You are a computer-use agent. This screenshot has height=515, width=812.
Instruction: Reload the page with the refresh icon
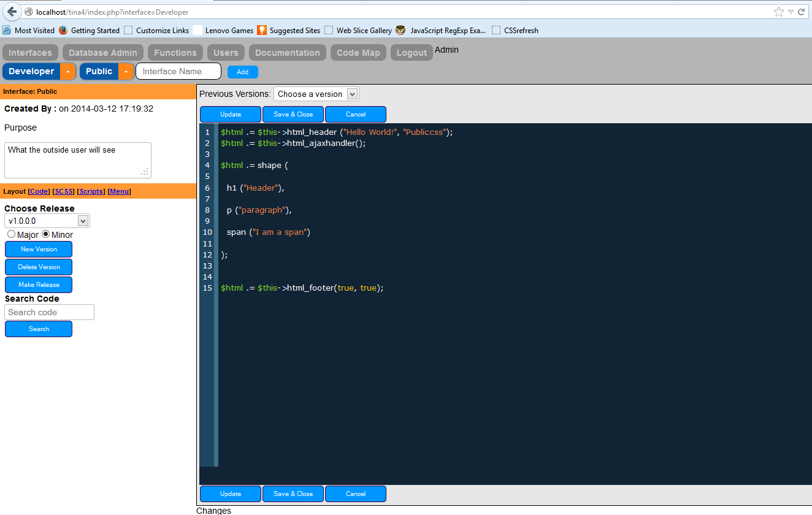802,11
